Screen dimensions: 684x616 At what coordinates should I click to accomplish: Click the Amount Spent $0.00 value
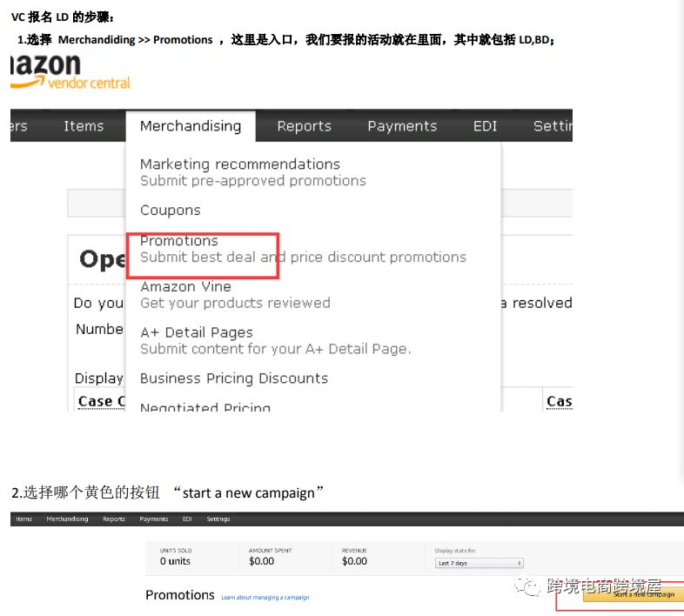coord(261,561)
